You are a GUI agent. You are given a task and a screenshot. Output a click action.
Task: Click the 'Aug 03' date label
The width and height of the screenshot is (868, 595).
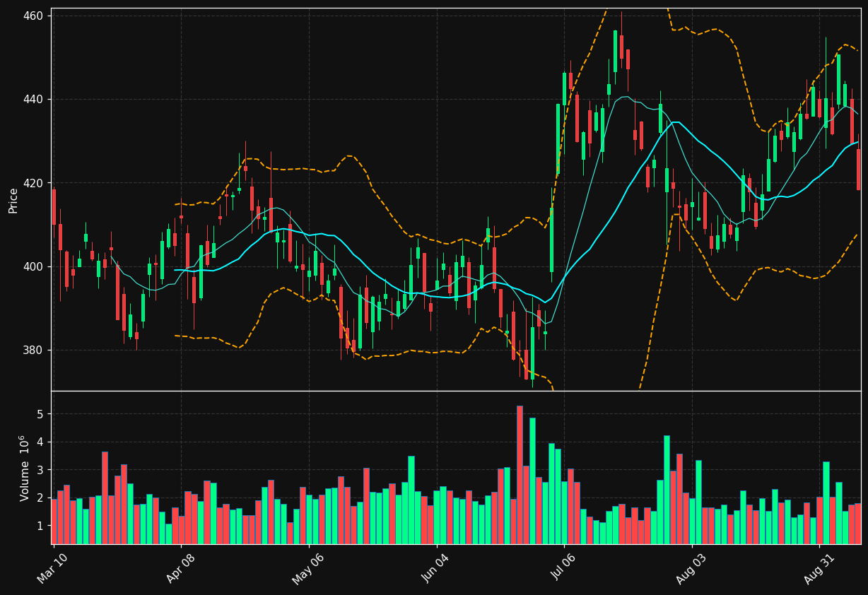(x=691, y=568)
